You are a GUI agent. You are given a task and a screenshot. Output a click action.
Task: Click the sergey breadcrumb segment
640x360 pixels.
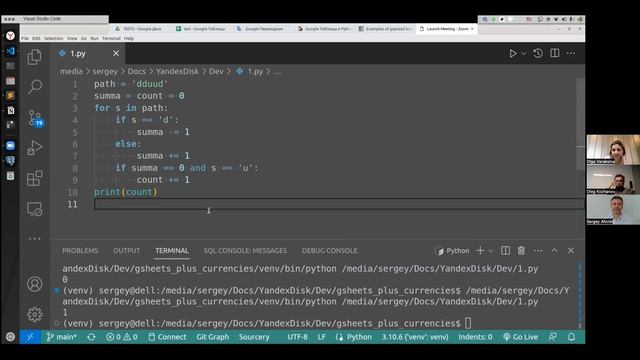(x=105, y=71)
